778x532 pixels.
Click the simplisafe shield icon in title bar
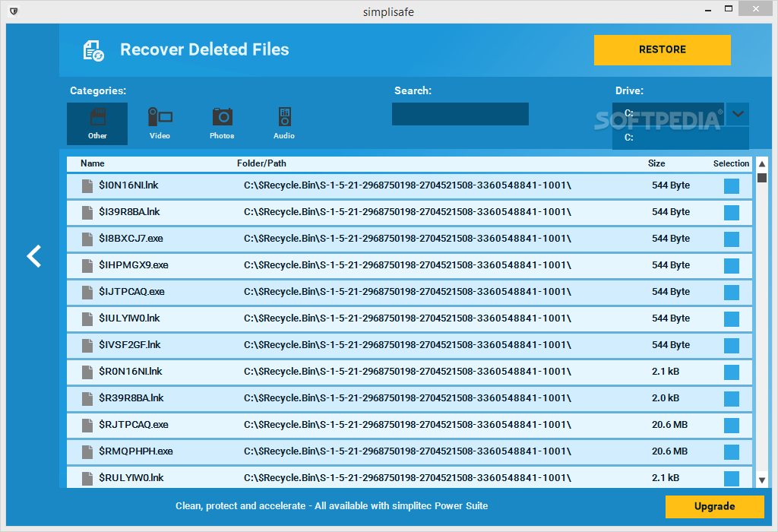pyautogui.click(x=14, y=11)
